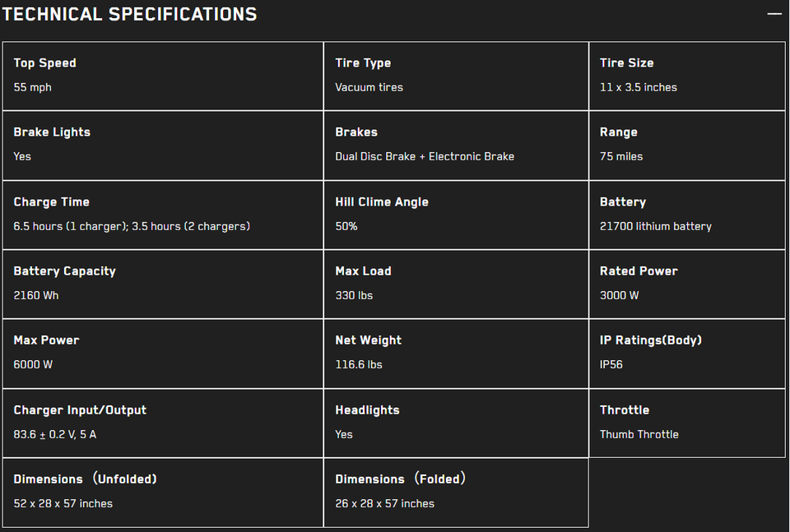Click the Net Weight cell
790x532 pixels.
(456, 354)
